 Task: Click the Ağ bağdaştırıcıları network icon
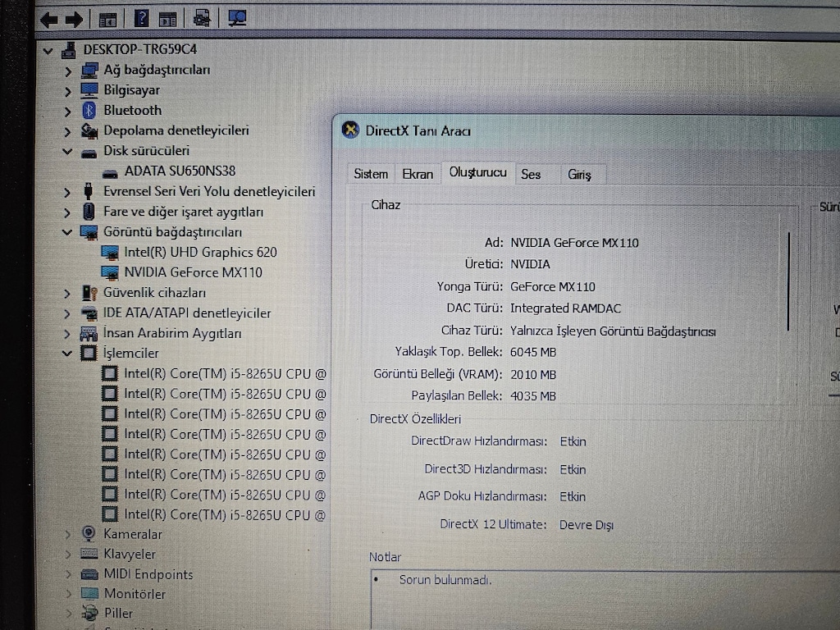[x=89, y=71]
